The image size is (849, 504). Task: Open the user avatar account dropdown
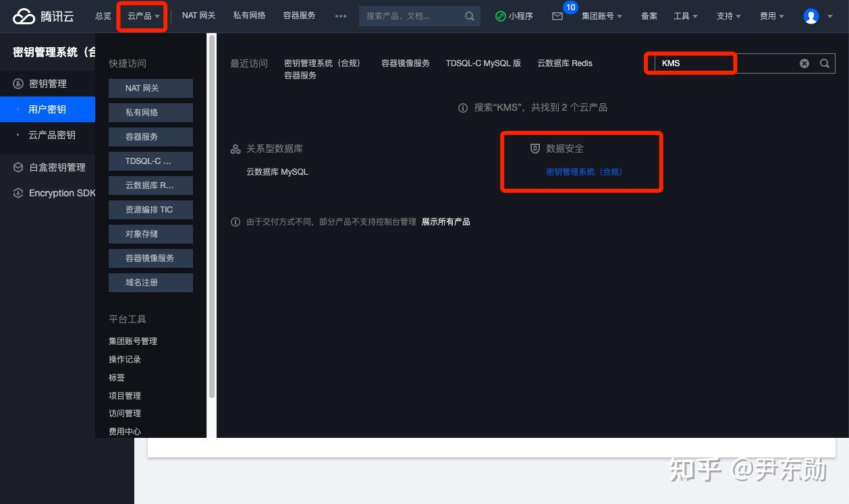(x=811, y=16)
